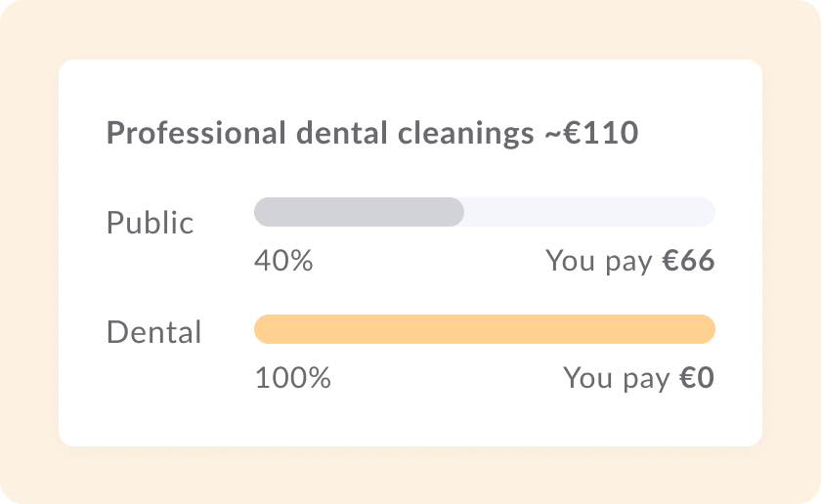Click the bold €66 amount

(688, 261)
